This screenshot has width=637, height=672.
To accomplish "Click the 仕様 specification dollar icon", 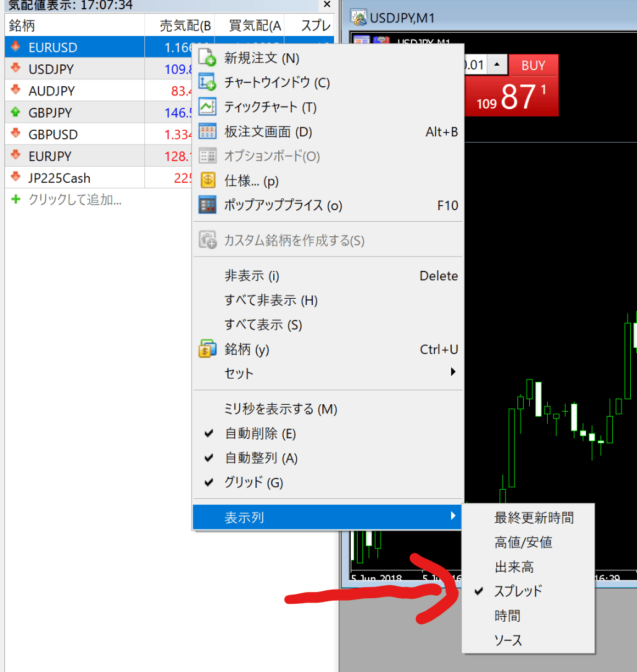I will coord(208,180).
